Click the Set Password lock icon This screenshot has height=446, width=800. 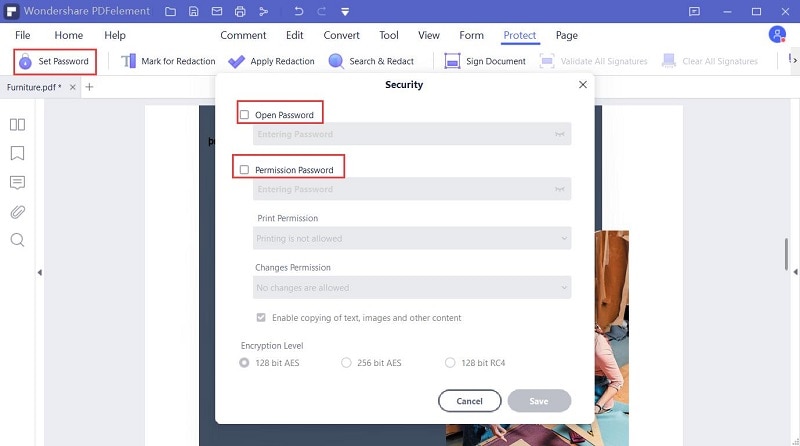pyautogui.click(x=24, y=61)
